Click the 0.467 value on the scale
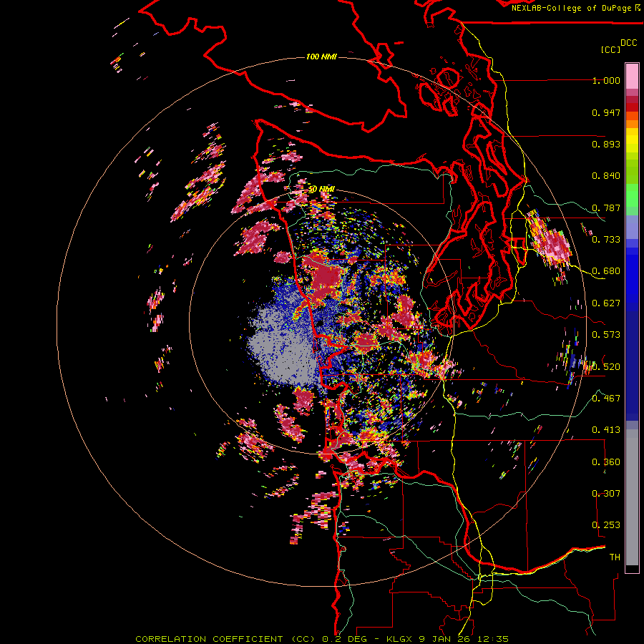The image size is (644, 644). pos(606,399)
